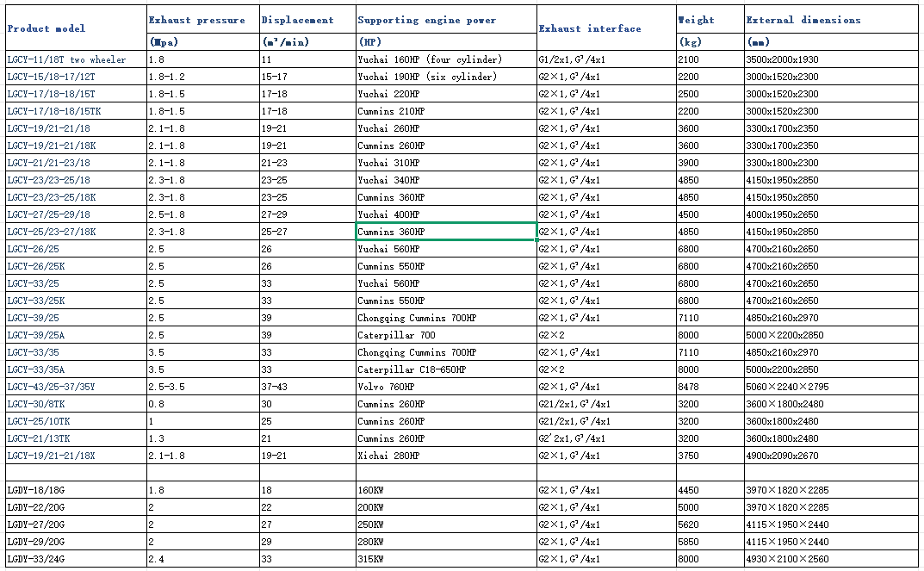Click the dimensions cell 3500x2000x1930
The image size is (924, 571).
(782, 59)
